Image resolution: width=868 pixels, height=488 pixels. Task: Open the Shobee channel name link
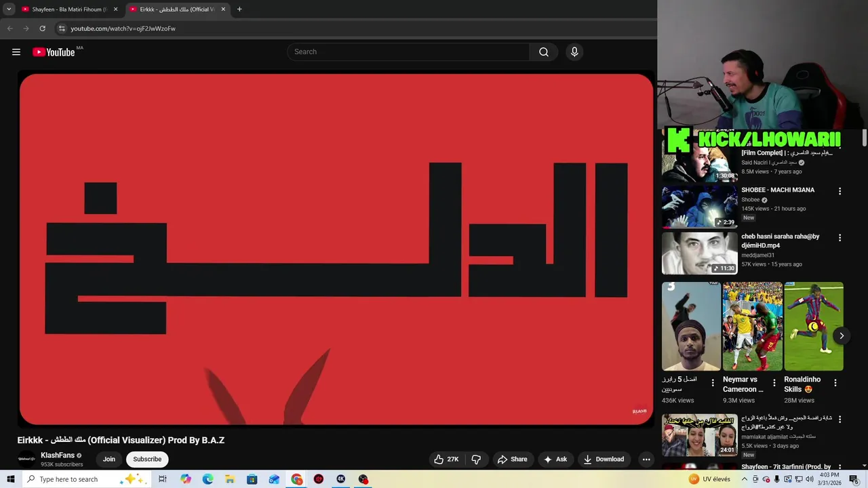[x=751, y=200]
